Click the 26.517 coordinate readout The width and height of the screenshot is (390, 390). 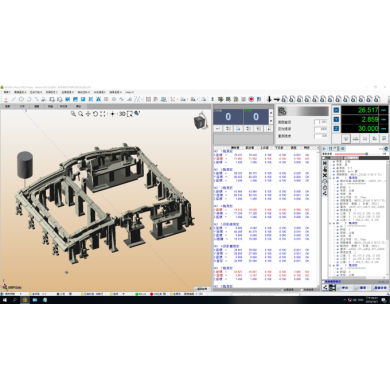[360, 110]
